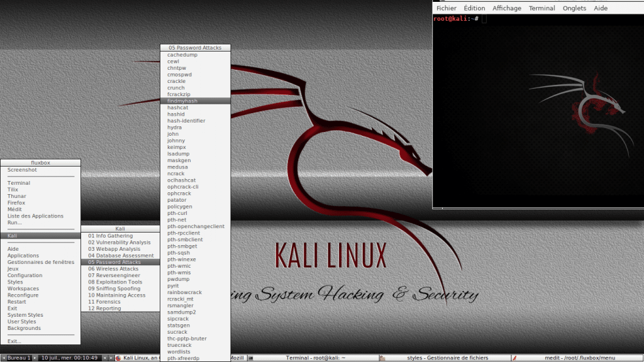
Task: Expand Backgrounds submenu
Action: point(40,328)
